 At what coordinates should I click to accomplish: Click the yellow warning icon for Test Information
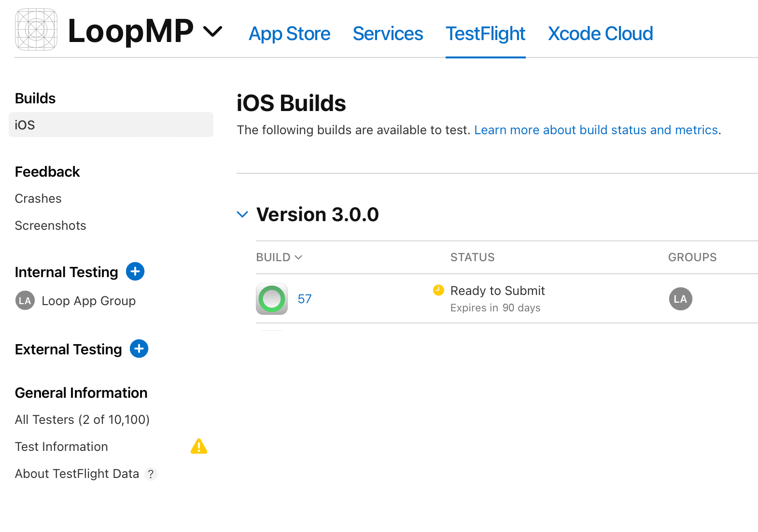199,446
